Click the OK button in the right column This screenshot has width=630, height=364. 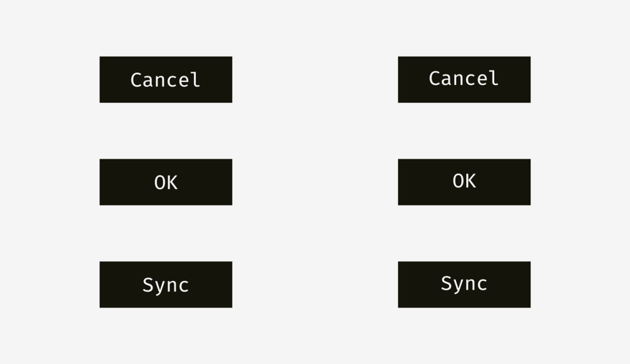[464, 182]
